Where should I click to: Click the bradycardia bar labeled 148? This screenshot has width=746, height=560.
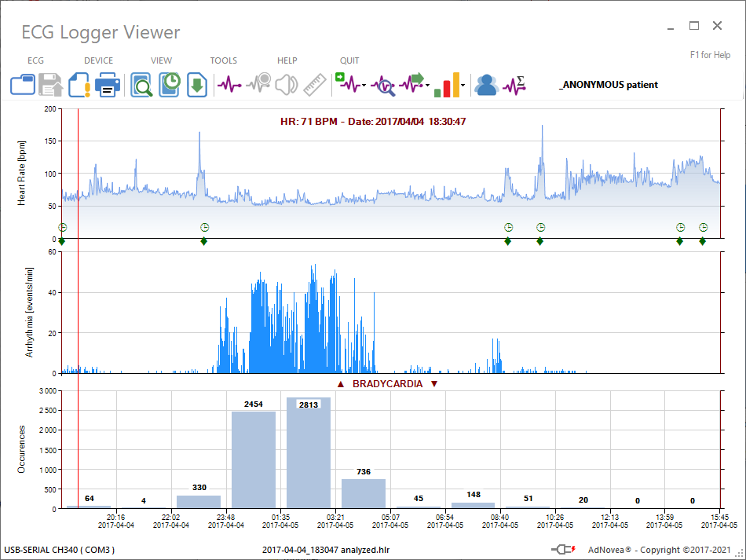click(x=473, y=505)
